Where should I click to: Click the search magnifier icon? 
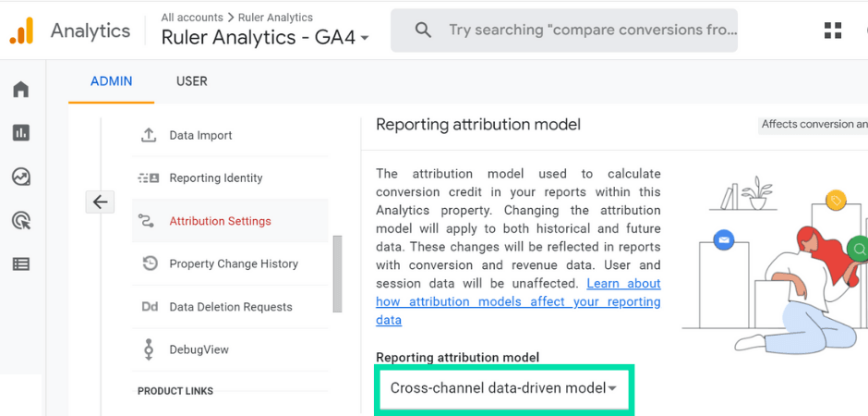423,31
